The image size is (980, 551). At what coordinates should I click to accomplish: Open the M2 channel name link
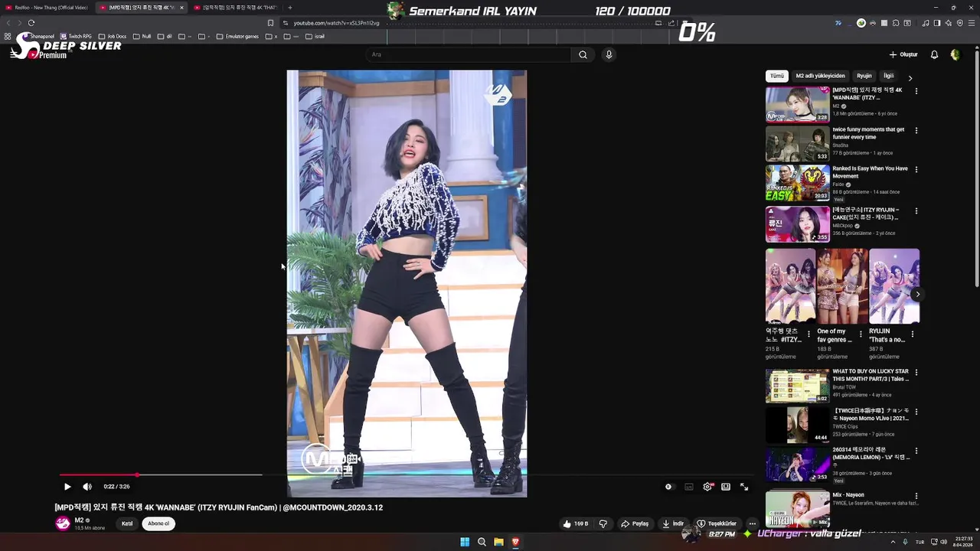point(79,520)
